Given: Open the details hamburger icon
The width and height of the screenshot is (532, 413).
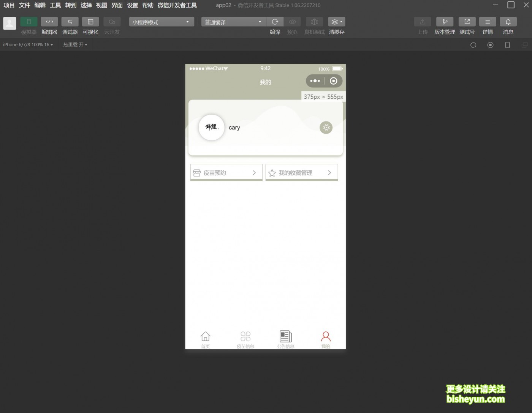Looking at the screenshot, I should coord(488,22).
